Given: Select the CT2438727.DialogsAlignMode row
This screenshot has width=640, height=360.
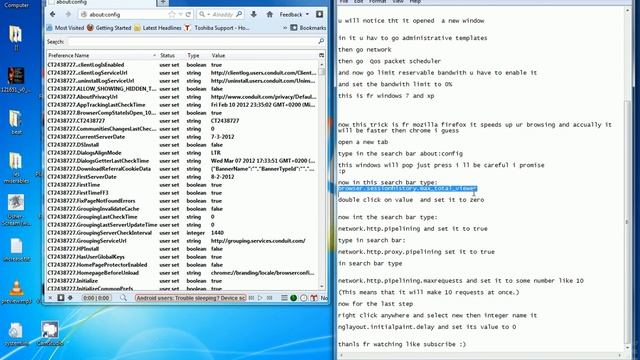Looking at the screenshot, I should tap(182, 153).
